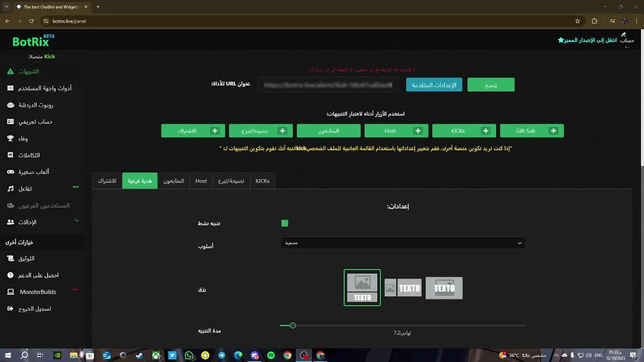
Task: Toggle the تنبيه نشط active alert checkbox
Action: (285, 223)
